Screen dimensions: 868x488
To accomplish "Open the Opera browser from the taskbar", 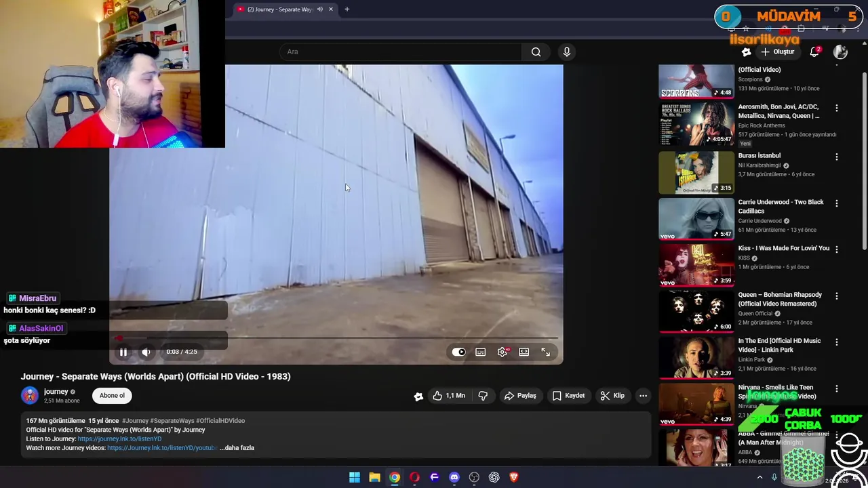I will 414,477.
